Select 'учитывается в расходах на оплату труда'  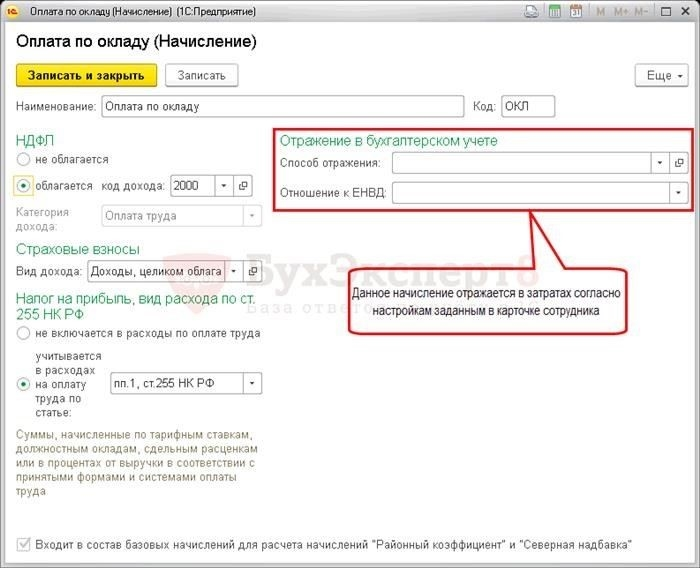click(x=23, y=384)
